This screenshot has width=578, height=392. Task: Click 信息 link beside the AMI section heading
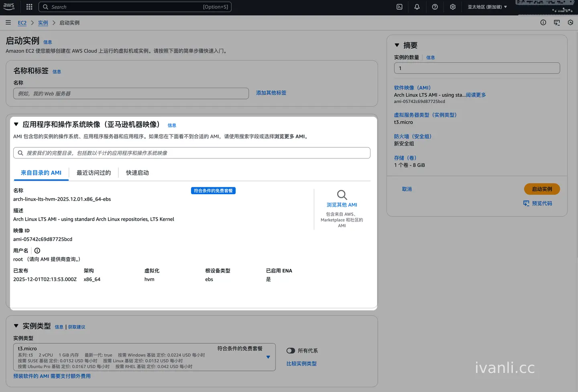[172, 126]
